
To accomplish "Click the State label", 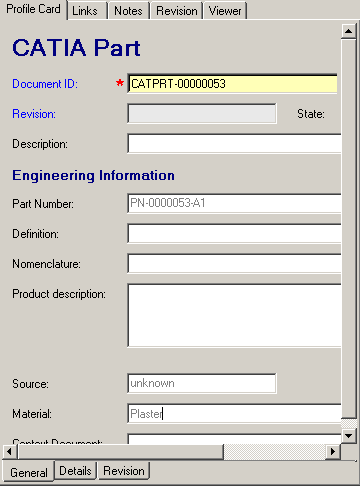I will click(311, 114).
